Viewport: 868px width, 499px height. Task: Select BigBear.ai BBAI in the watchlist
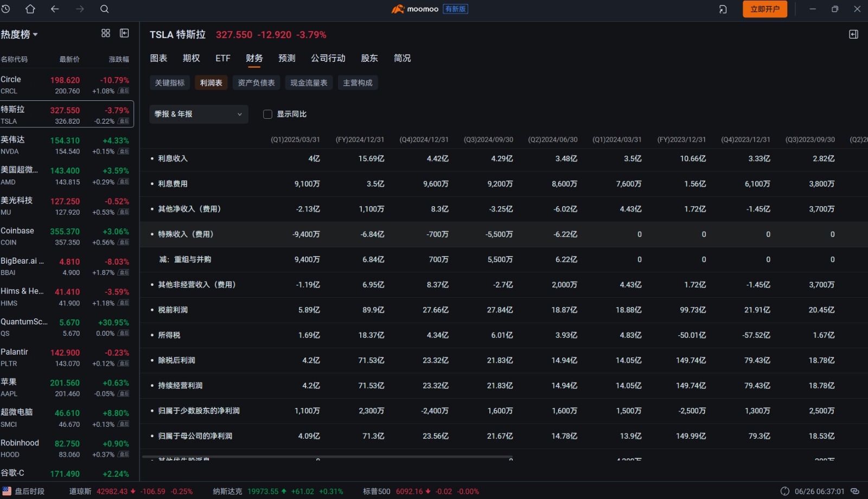[x=67, y=267]
